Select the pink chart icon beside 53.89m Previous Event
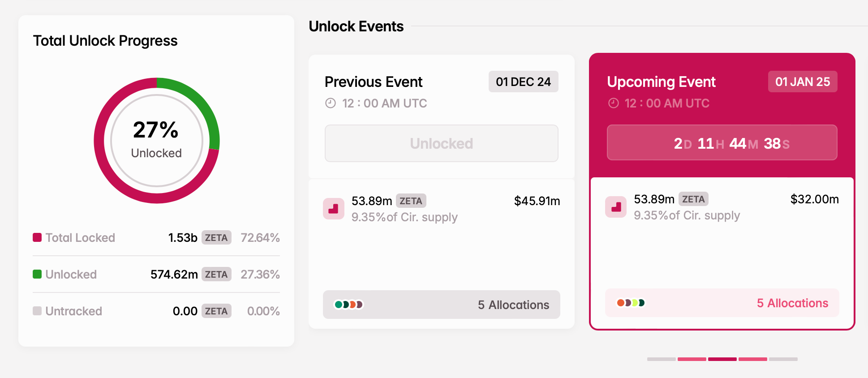 click(x=333, y=209)
